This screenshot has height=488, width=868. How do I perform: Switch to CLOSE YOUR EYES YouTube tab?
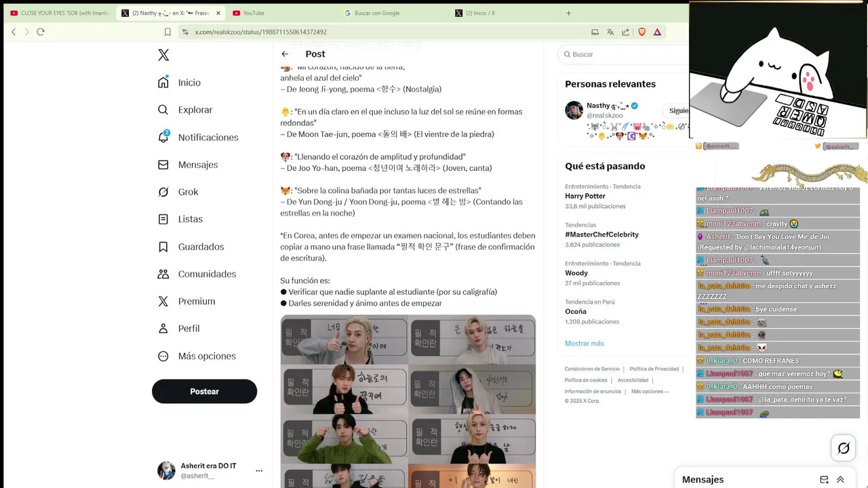(x=60, y=13)
